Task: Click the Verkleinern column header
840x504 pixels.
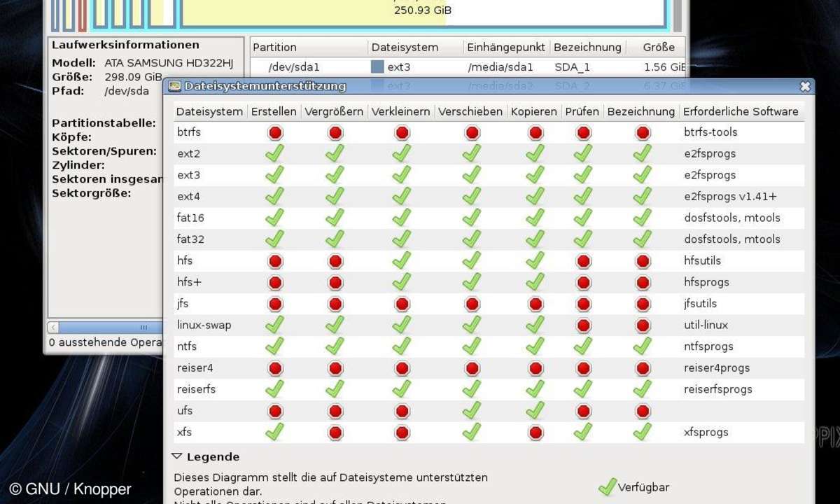Action: (x=401, y=111)
